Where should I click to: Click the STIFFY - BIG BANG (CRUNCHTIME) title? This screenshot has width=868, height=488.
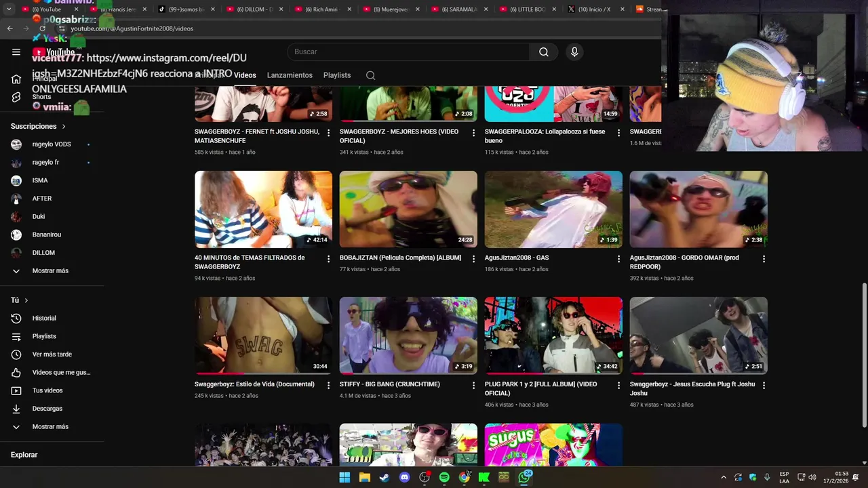(390, 384)
